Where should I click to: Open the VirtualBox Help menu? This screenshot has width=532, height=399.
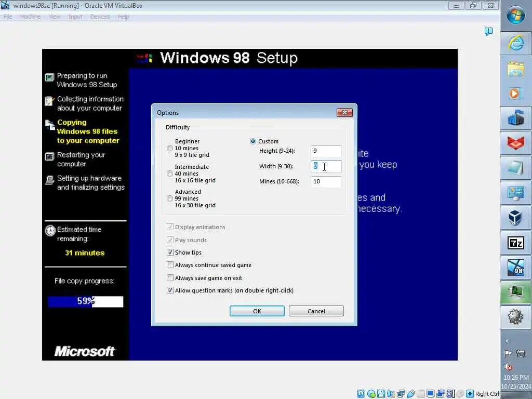[x=124, y=17]
